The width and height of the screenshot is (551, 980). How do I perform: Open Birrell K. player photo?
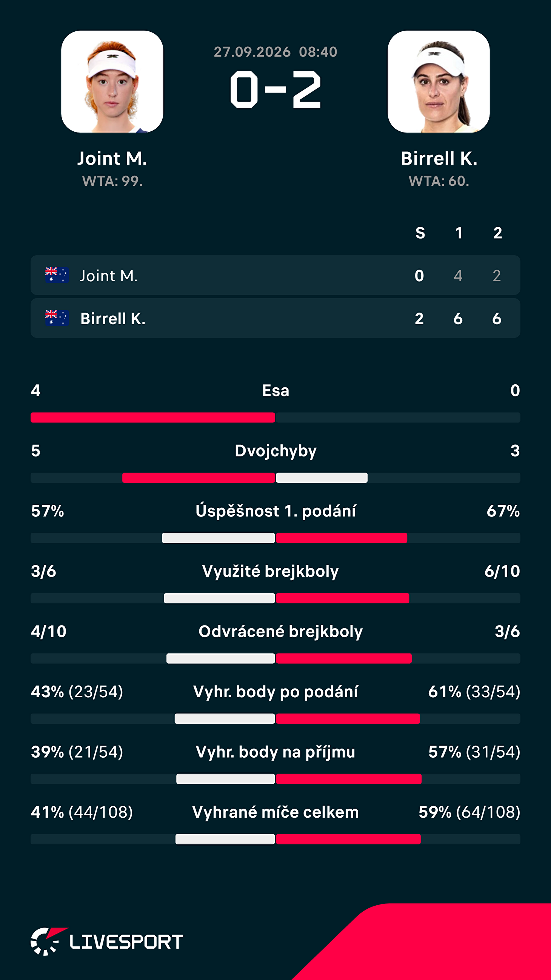(x=439, y=82)
